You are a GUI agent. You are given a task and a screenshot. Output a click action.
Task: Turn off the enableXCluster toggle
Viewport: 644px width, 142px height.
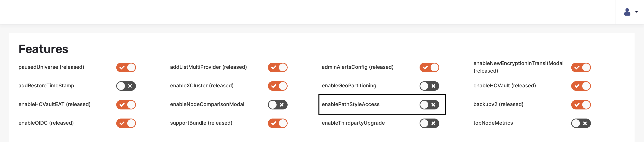tap(278, 86)
